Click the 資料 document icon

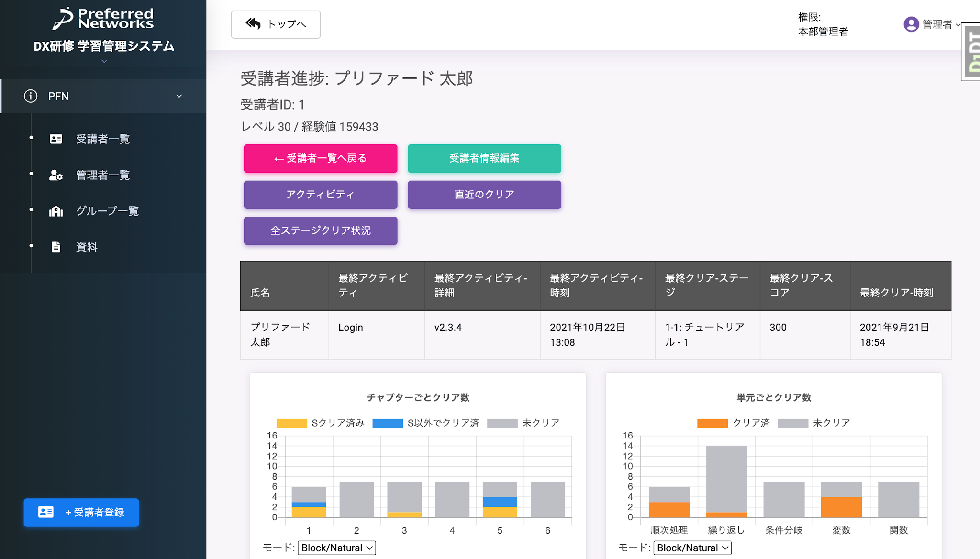(56, 247)
